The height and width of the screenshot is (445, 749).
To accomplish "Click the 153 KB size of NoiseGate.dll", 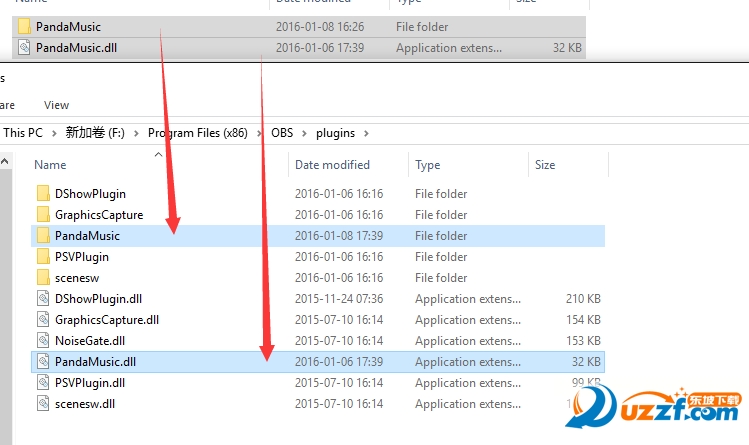I will click(x=583, y=341).
